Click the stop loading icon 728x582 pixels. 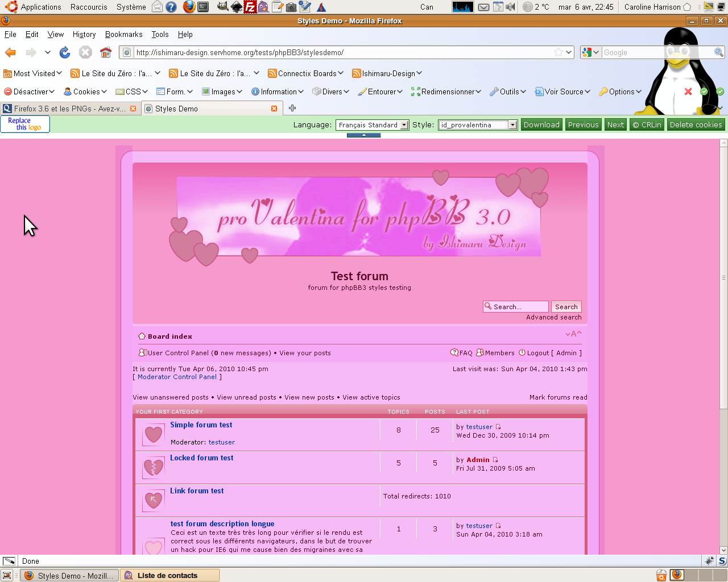(85, 52)
